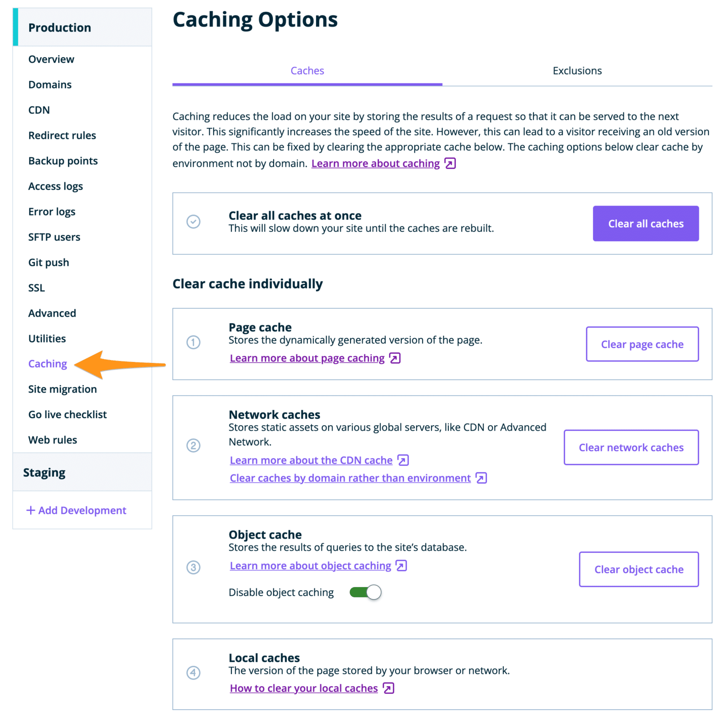Viewport: 728px width, 723px height.
Task: Click the plus icon for Add Development
Action: tap(31, 510)
